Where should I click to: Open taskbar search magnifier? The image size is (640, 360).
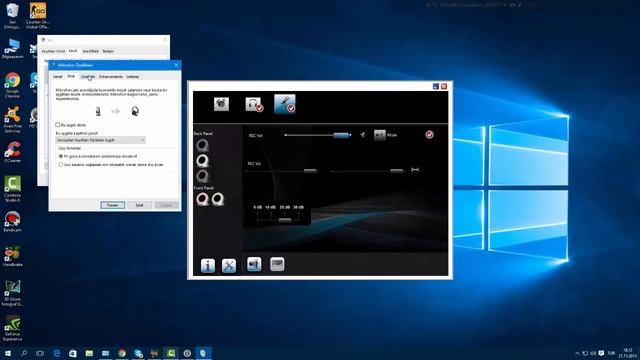pyautogui.click(x=24, y=353)
